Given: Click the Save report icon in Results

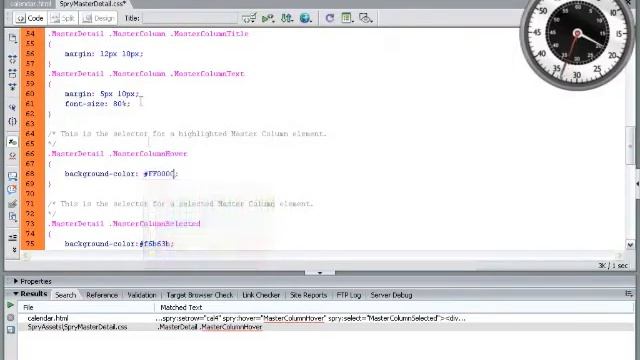Looking at the screenshot, I should pos(11,329).
